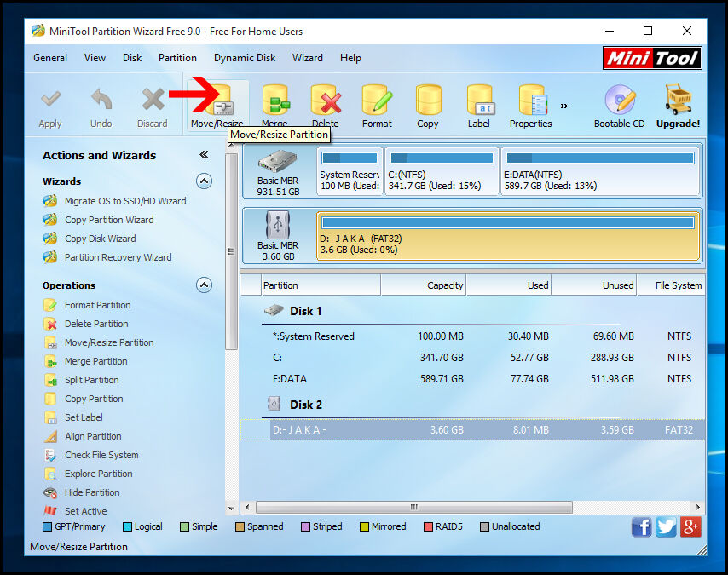Choose Copy Partition in sidebar operations
Screen dimensions: 728x575
tap(94, 399)
